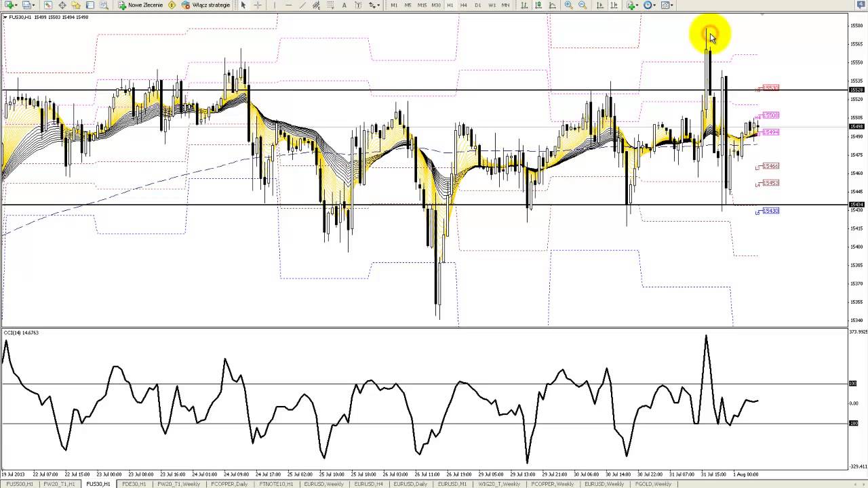Image resolution: width=868 pixels, height=488 pixels.
Task: Click the 15508 price level label
Action: [770, 115]
